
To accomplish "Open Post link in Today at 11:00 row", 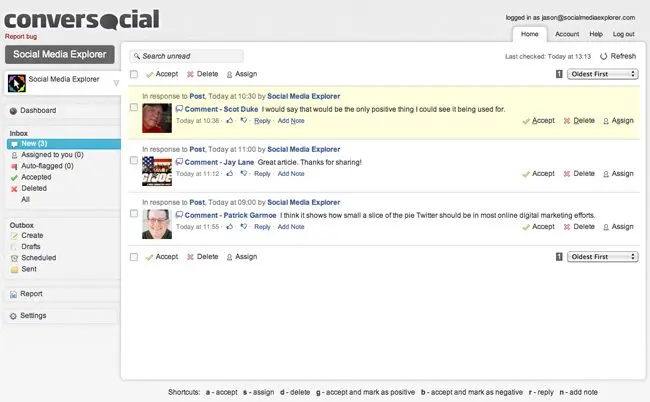I will pyautogui.click(x=197, y=149).
